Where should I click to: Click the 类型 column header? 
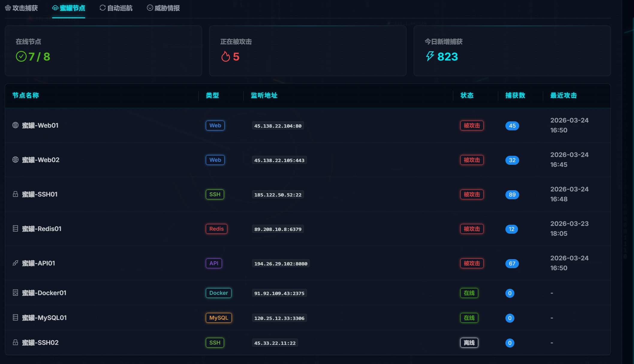tap(212, 95)
